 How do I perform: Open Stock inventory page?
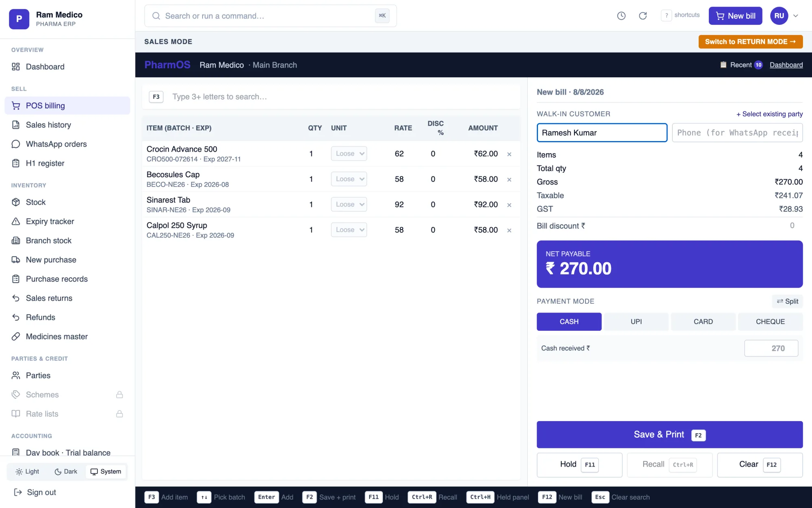pos(67,202)
